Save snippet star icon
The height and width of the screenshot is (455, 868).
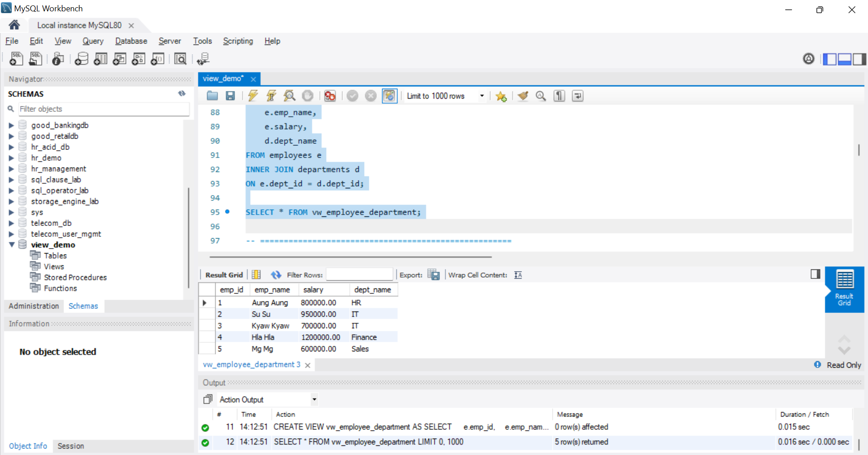tap(501, 96)
